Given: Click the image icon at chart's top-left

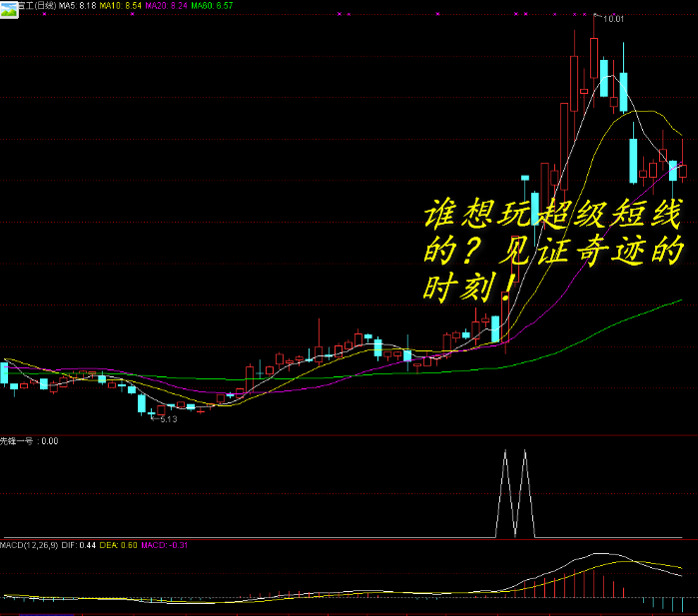Looking at the screenshot, I should (9, 9).
